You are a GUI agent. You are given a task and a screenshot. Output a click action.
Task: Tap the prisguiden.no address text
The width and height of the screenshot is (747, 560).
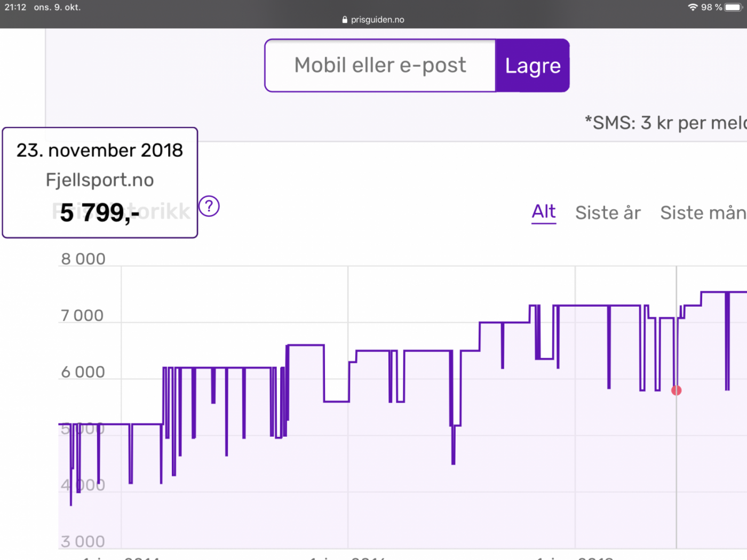(377, 20)
